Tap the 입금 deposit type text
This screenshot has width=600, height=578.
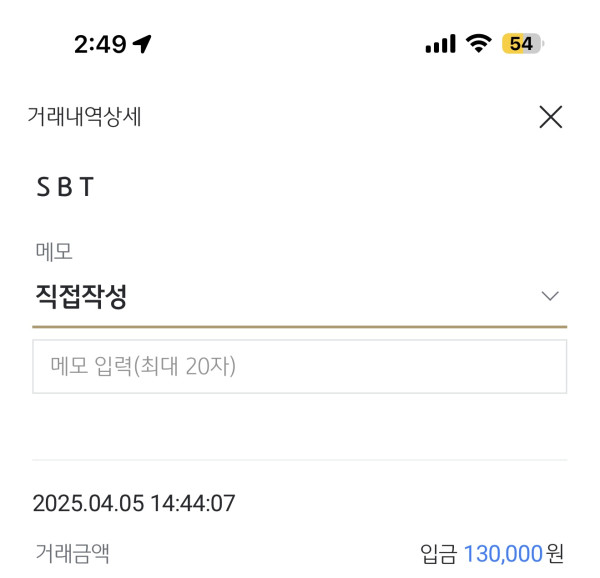[x=439, y=552]
